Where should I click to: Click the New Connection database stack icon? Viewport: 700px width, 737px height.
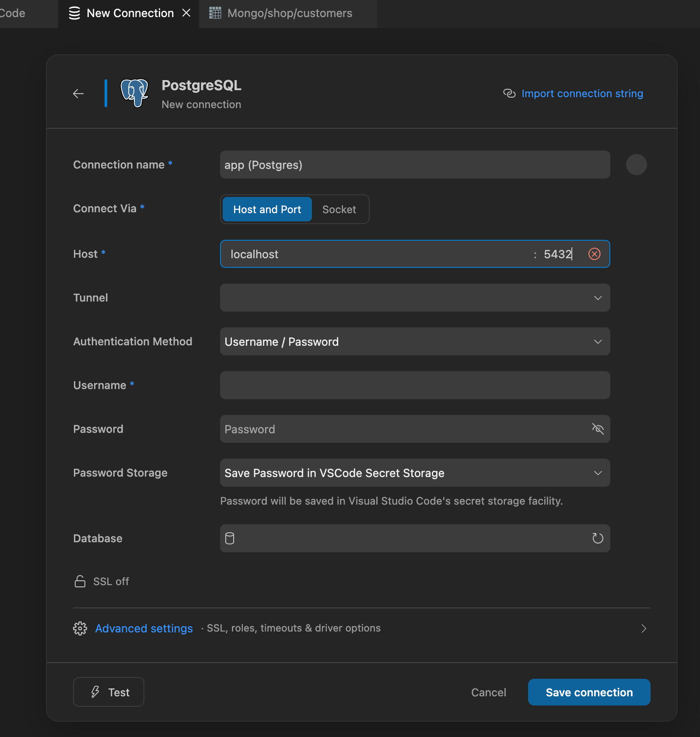(x=75, y=13)
